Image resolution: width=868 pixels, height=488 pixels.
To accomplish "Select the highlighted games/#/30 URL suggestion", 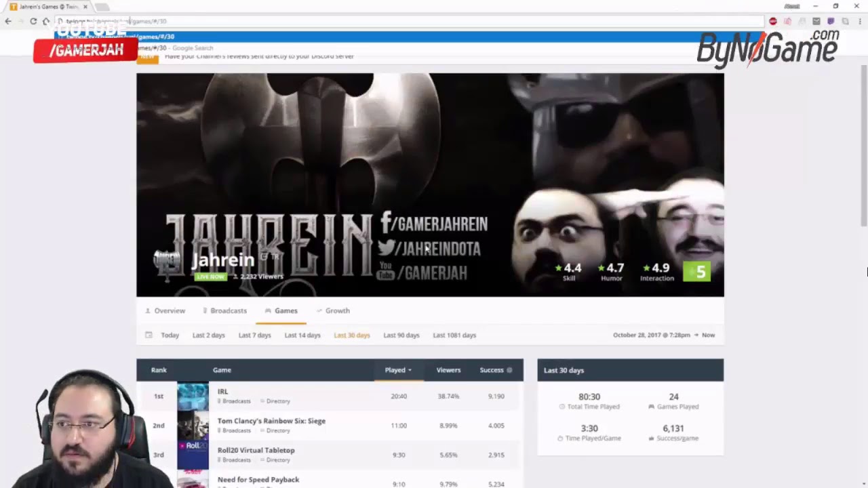I will [409, 37].
